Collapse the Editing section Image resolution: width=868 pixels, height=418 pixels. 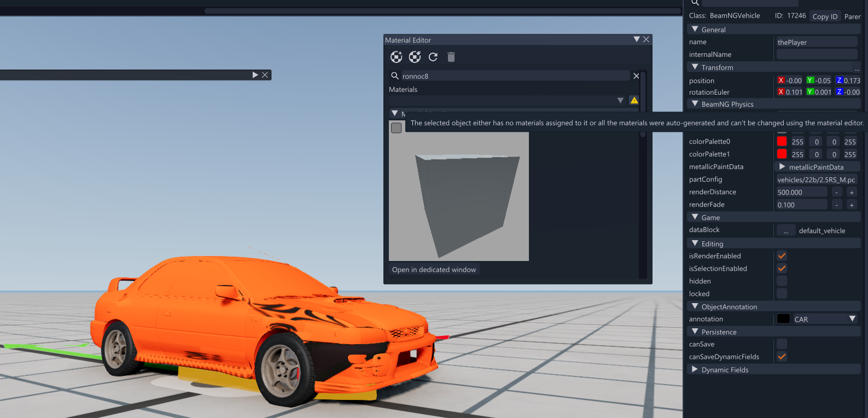(x=695, y=243)
